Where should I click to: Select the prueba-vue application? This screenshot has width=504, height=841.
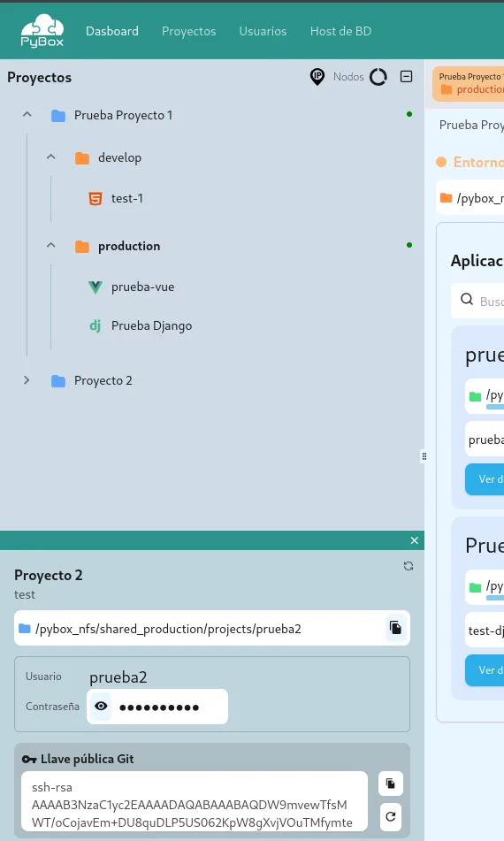point(142,287)
